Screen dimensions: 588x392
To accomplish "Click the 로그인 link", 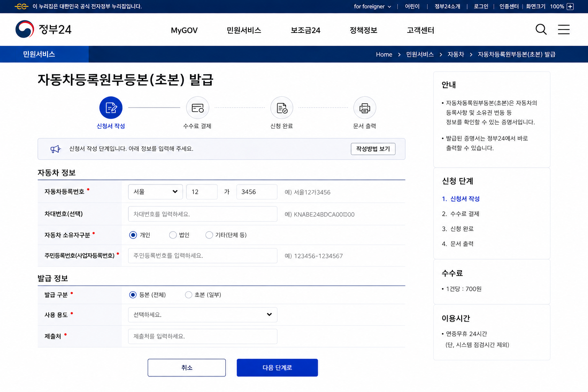I will click(481, 7).
